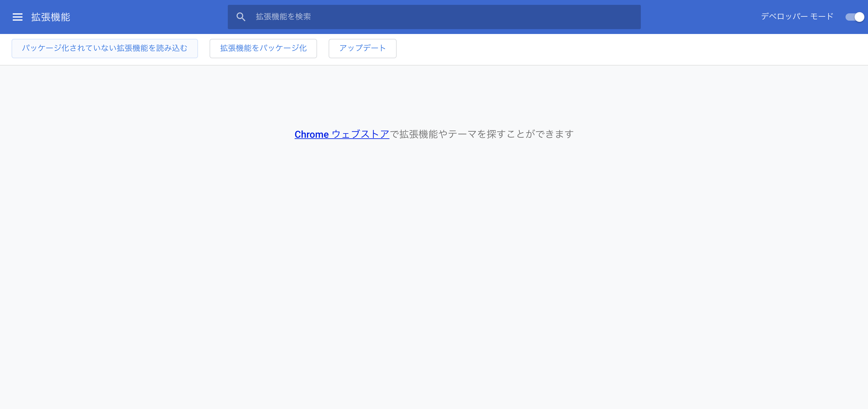Viewport: 868px width, 409px height.
Task: Click the アップデート button
Action: (362, 49)
